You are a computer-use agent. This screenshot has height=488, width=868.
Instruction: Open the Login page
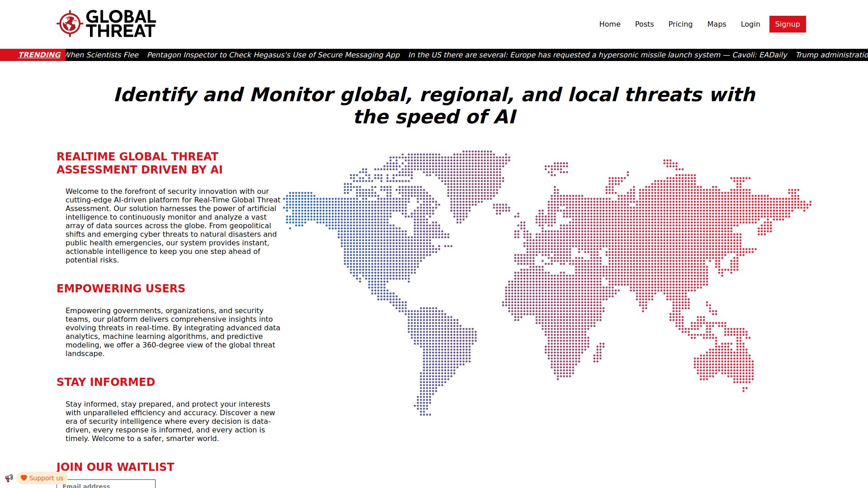(750, 24)
